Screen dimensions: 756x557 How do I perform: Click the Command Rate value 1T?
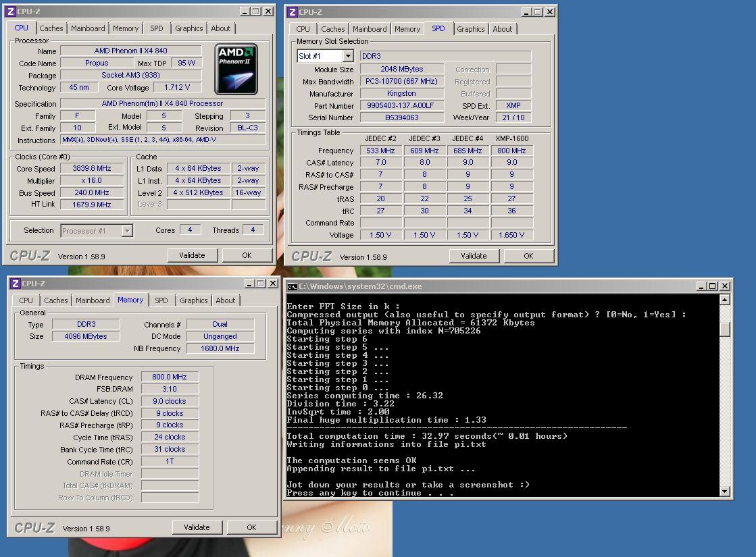pyautogui.click(x=170, y=462)
